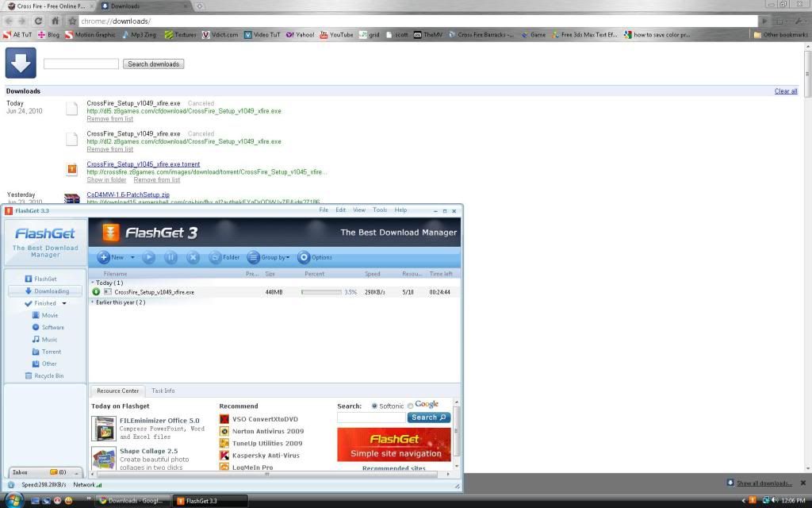Select the Softonic search radio button
812x508 pixels.
pyautogui.click(x=374, y=406)
